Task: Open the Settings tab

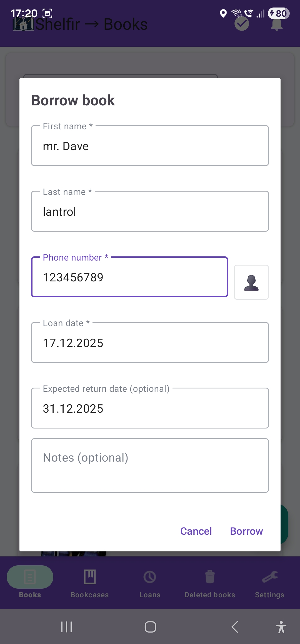Action: coord(269,583)
